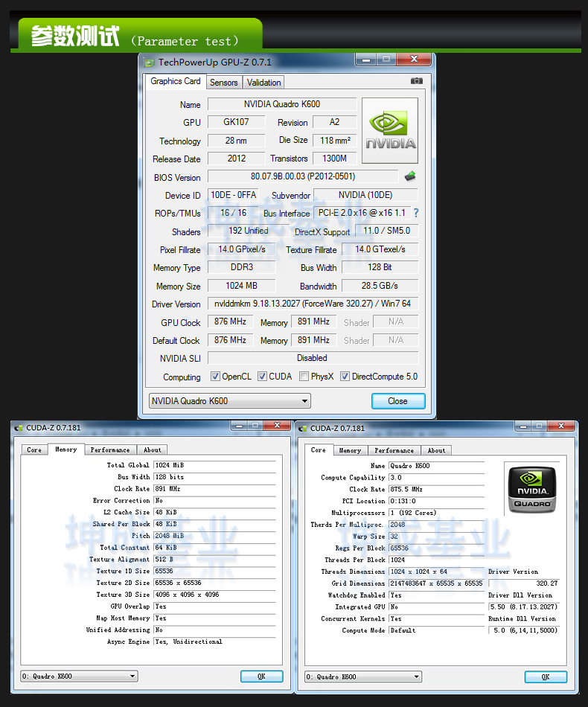Image resolution: width=588 pixels, height=707 pixels.
Task: Click the BIOS Version text field
Action: (x=303, y=176)
